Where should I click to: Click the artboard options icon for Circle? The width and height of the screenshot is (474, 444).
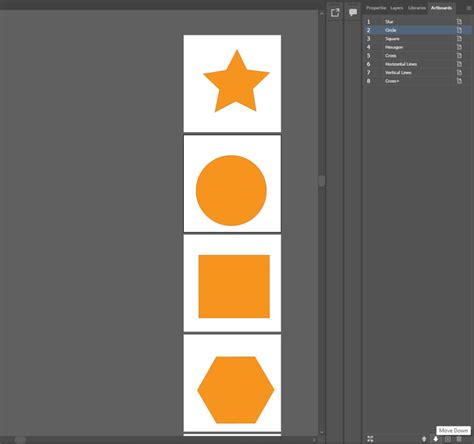click(459, 30)
